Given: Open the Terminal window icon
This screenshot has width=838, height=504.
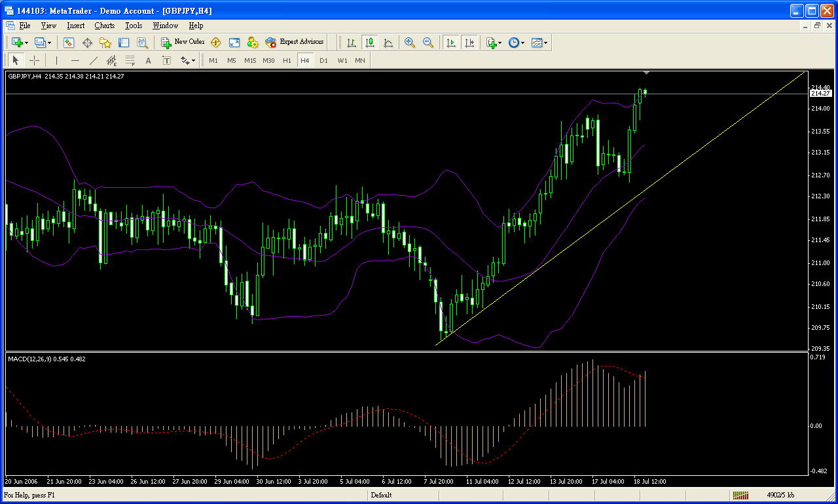Looking at the screenshot, I should tap(124, 43).
